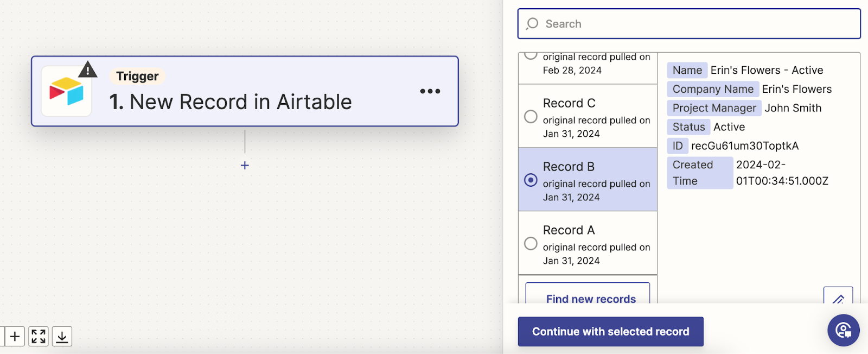
Task: Click the John Smith value
Action: (x=793, y=108)
